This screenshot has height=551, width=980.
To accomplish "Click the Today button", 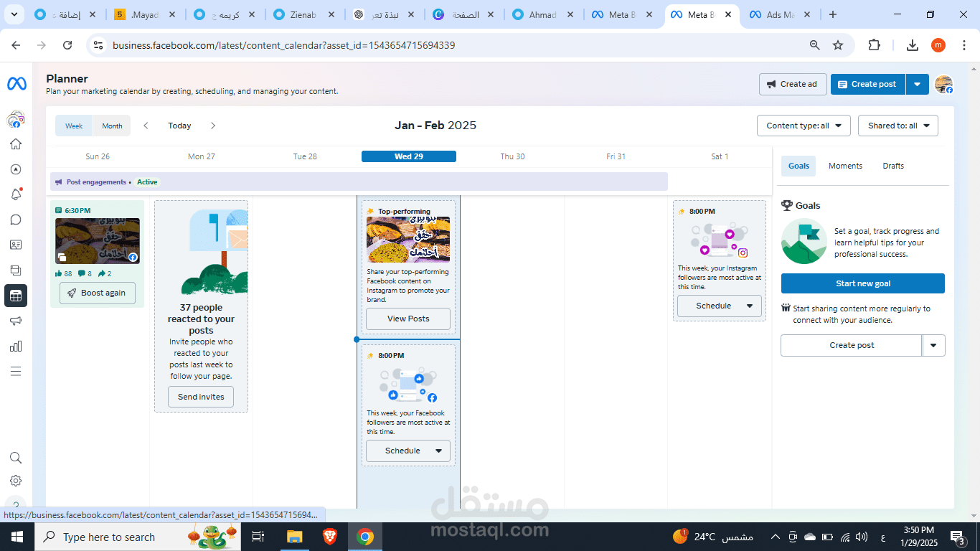I will pyautogui.click(x=179, y=126).
